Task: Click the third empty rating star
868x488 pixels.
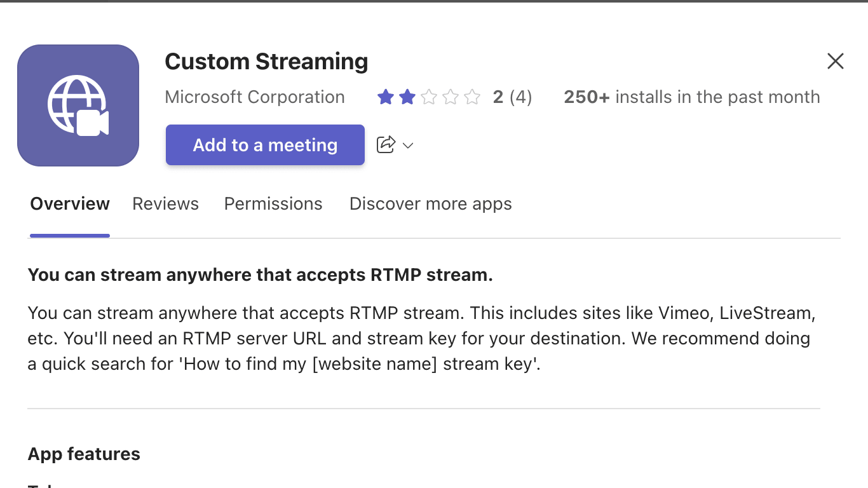Action: [x=429, y=97]
